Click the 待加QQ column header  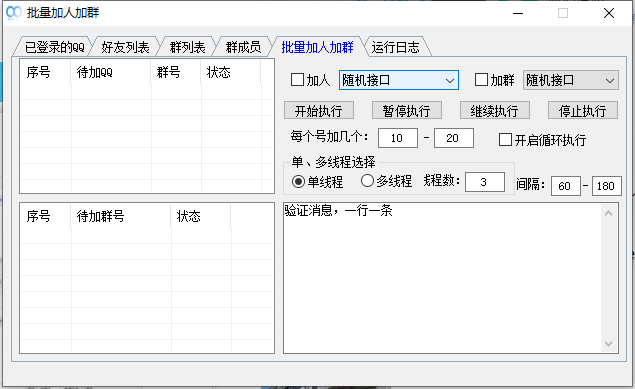point(111,72)
